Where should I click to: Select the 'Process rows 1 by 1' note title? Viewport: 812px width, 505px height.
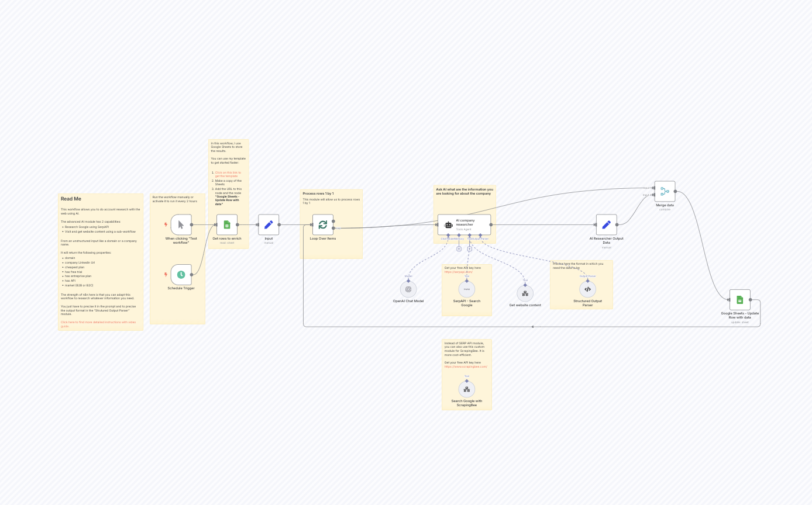tap(318, 193)
